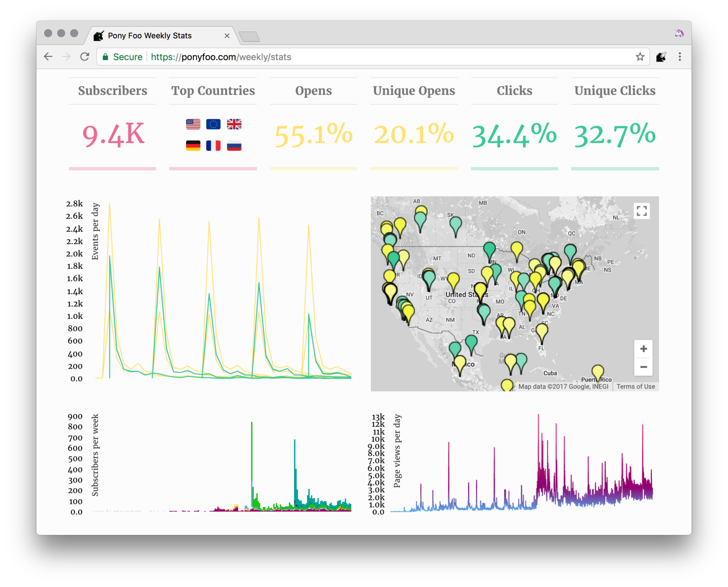Image resolution: width=728 pixels, height=587 pixels.
Task: Click the European Union flag icon
Action: [213, 124]
